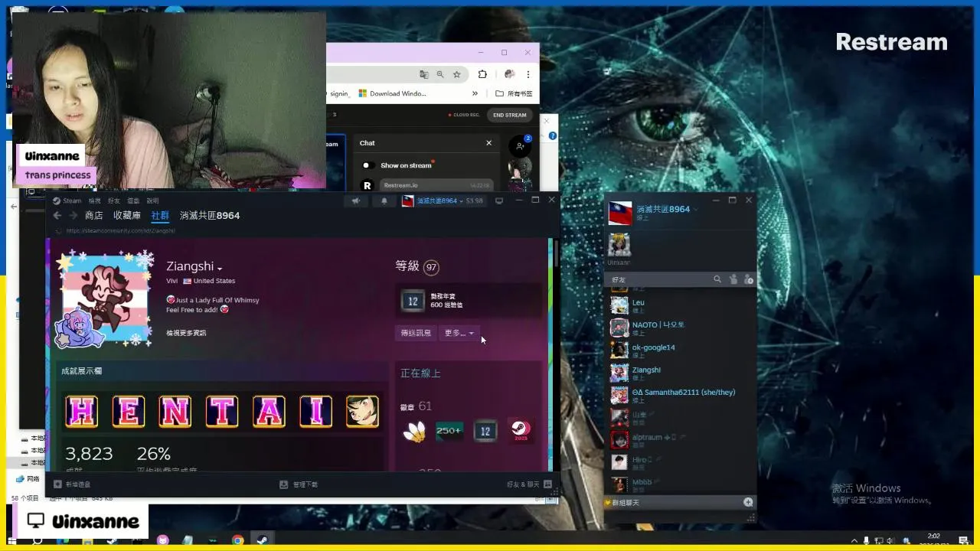Select friend Ziangshi in friends list
Screen dimensions: 980x551
tap(680, 373)
